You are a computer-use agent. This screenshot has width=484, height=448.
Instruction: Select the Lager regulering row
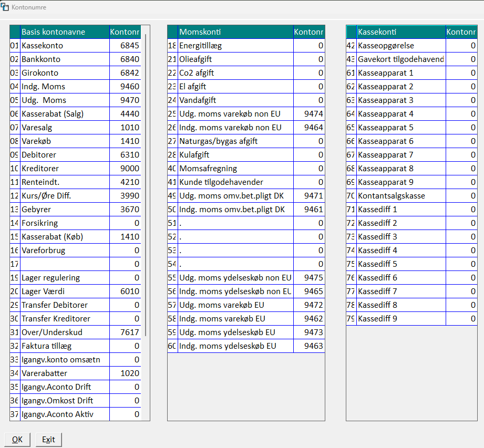pos(75,278)
